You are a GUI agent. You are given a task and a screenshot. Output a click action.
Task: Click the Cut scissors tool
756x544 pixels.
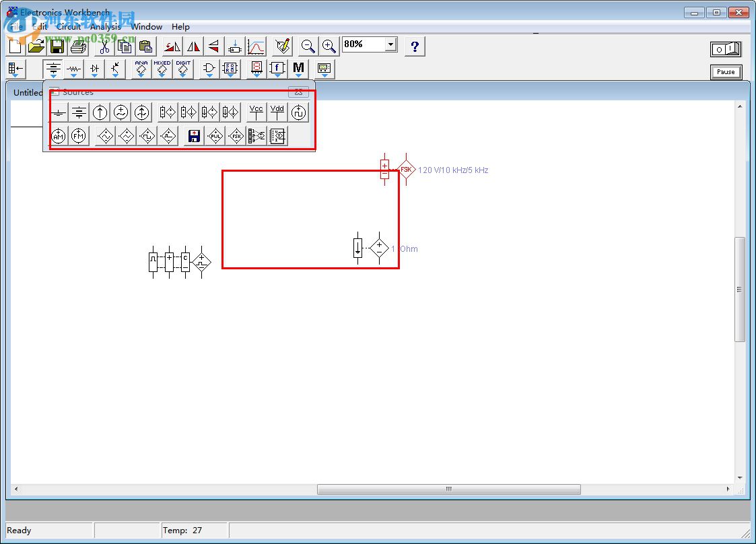tap(104, 46)
